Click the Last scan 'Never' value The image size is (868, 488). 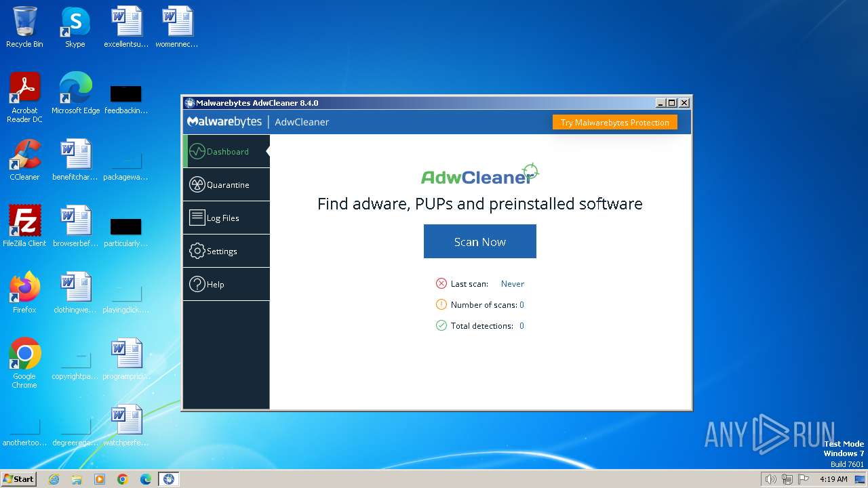513,284
